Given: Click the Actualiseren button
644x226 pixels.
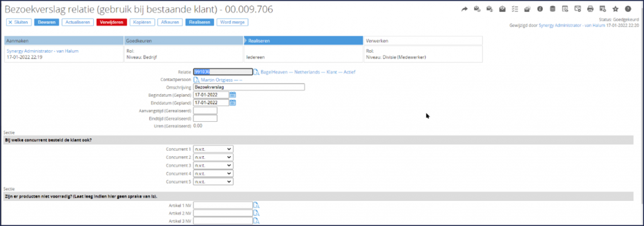Looking at the screenshot, I should pyautogui.click(x=78, y=22).
